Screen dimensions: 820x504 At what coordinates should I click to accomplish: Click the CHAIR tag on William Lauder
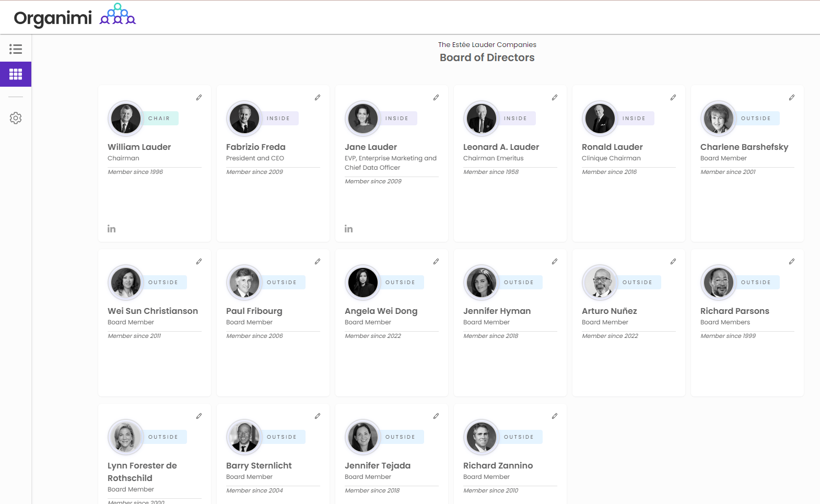coord(159,119)
